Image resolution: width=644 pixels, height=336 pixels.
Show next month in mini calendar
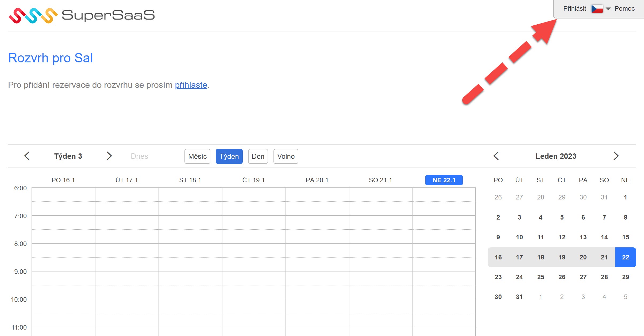[x=616, y=156]
